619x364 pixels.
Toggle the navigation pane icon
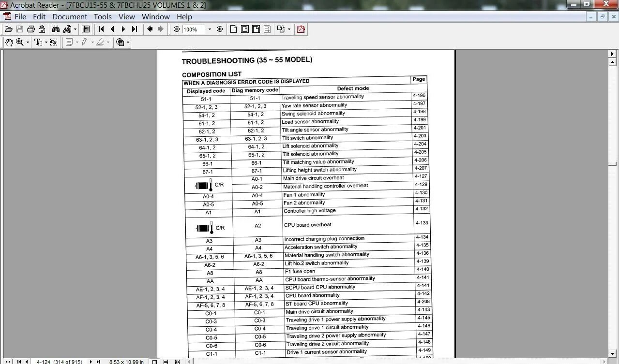point(86,29)
